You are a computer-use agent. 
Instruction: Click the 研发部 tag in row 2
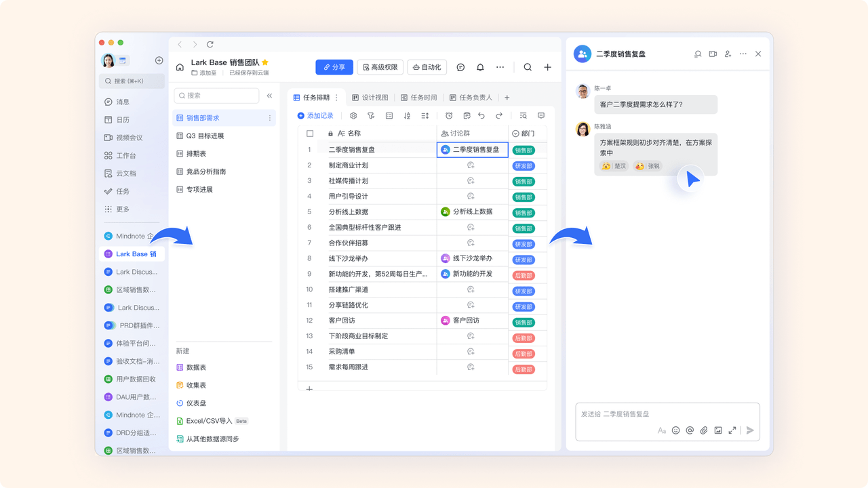pyautogui.click(x=524, y=166)
